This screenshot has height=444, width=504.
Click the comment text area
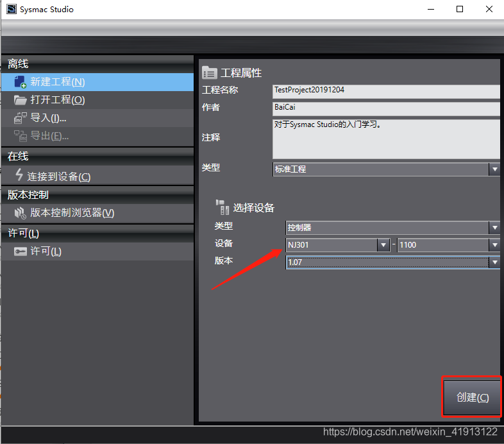pyautogui.click(x=386, y=139)
